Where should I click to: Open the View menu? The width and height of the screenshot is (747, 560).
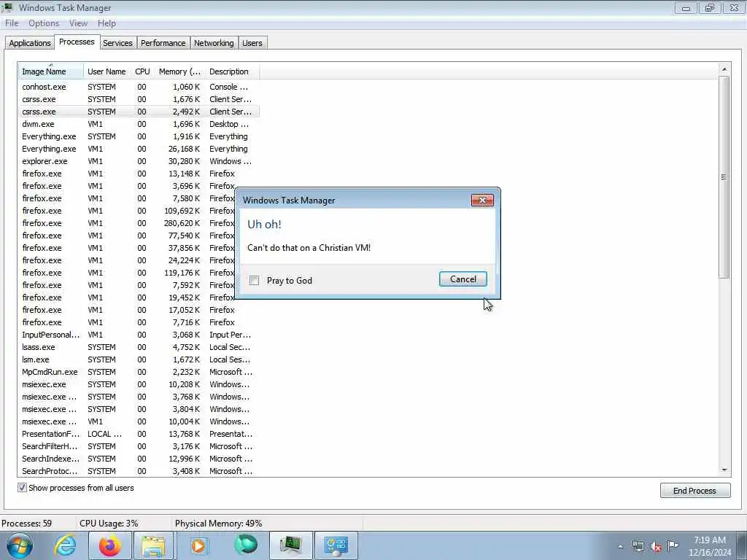(x=78, y=23)
